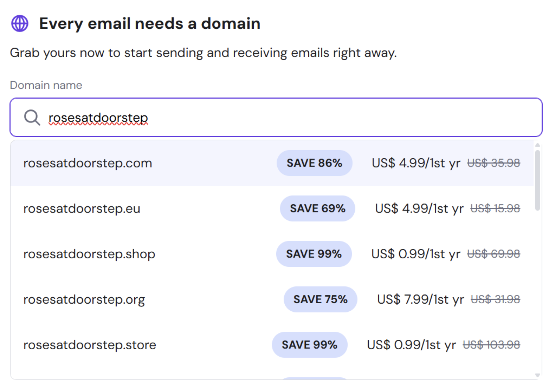Click the scrollbar up arrow

537,145
